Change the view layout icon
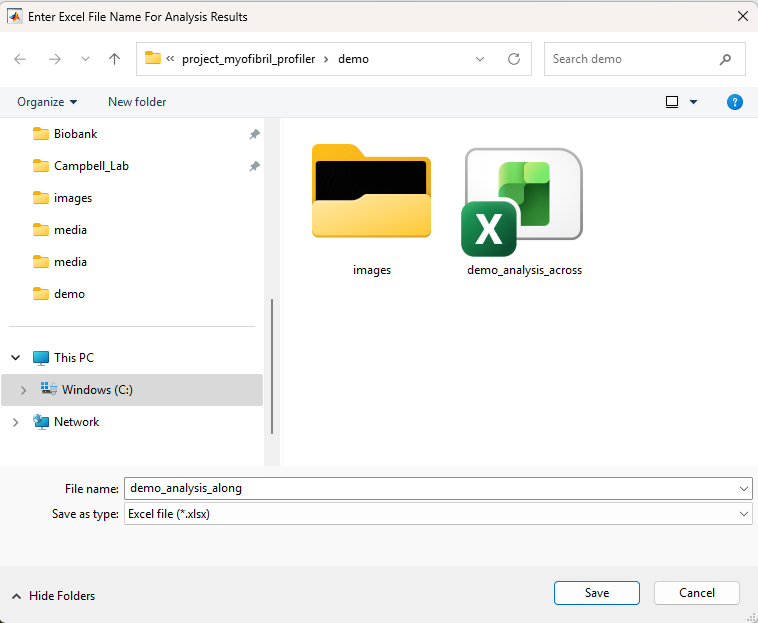 pos(672,102)
